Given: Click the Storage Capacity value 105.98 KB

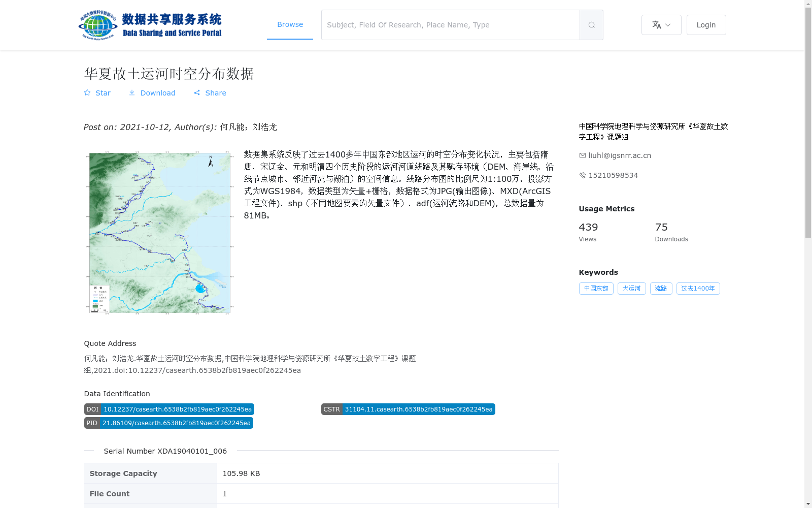Looking at the screenshot, I should [x=242, y=473].
